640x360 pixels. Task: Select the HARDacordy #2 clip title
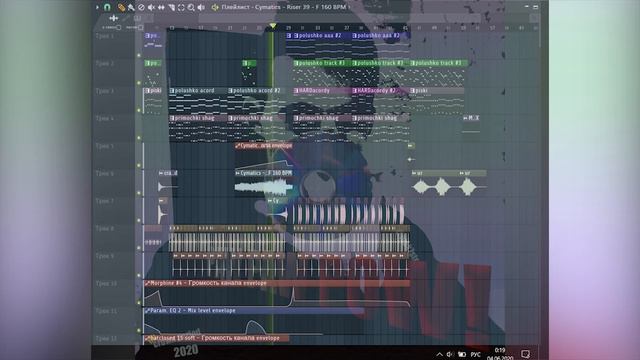point(376,91)
